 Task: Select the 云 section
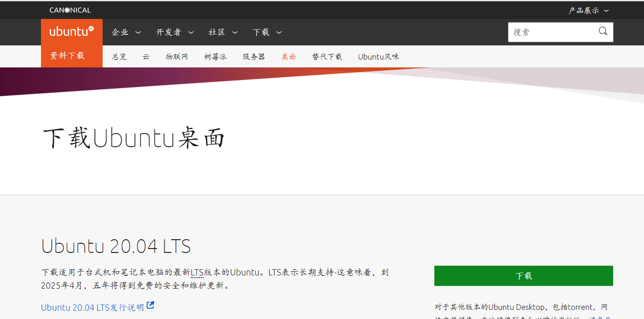coord(146,56)
